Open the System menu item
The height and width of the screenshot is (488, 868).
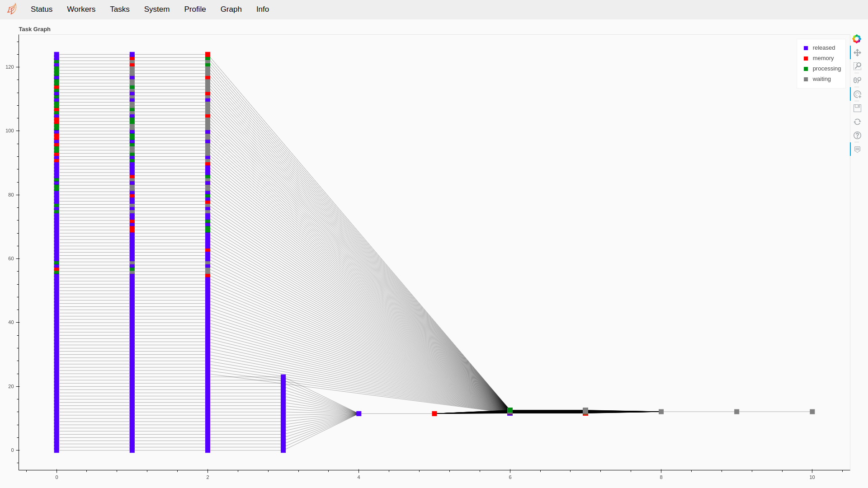[x=157, y=9]
